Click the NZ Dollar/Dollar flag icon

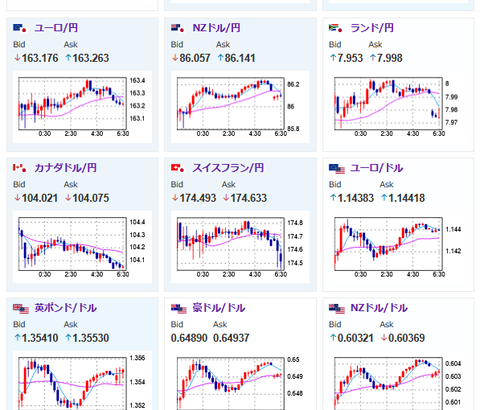[337, 308]
